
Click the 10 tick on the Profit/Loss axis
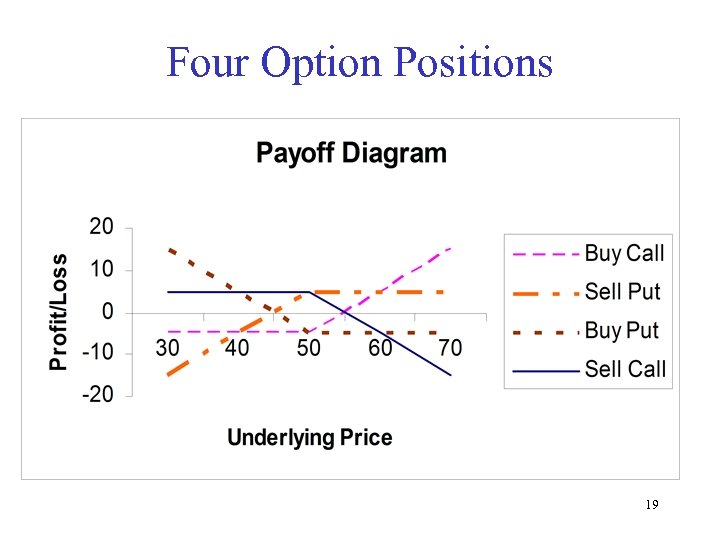tap(102, 269)
